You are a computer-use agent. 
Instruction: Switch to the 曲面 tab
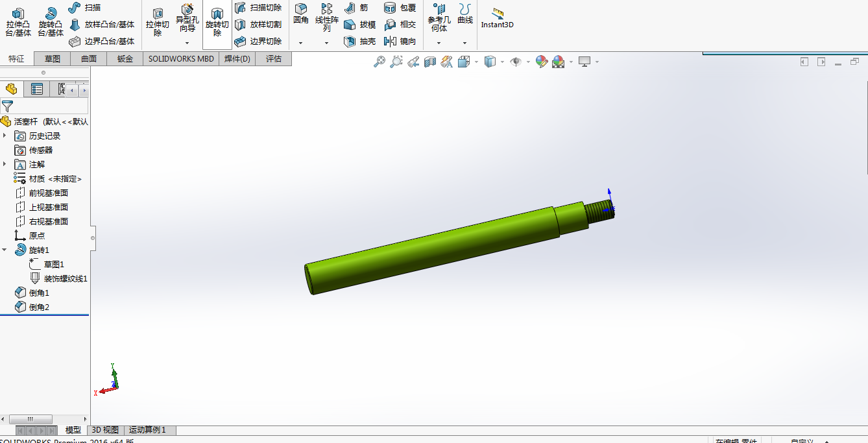tap(89, 59)
